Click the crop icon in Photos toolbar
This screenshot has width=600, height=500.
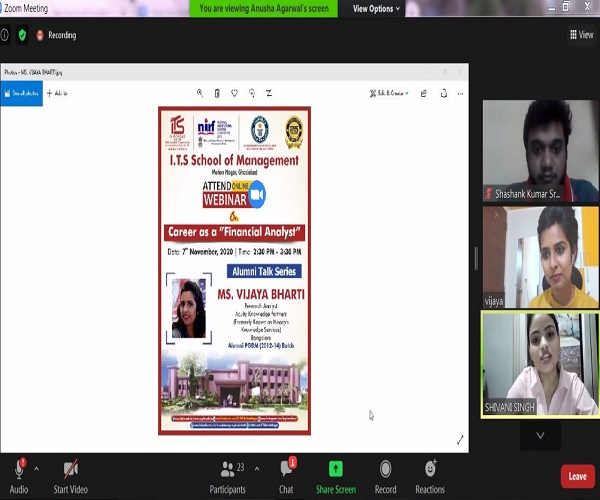tap(269, 93)
